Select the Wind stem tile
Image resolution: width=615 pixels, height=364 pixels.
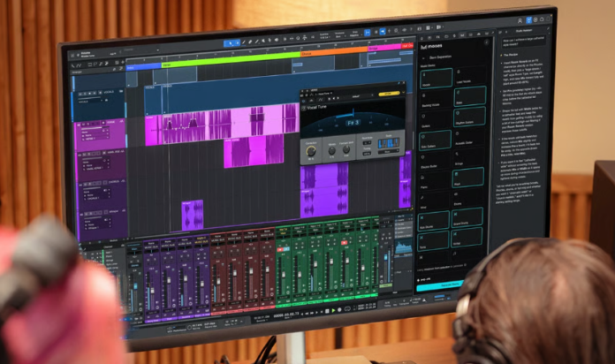point(433,201)
